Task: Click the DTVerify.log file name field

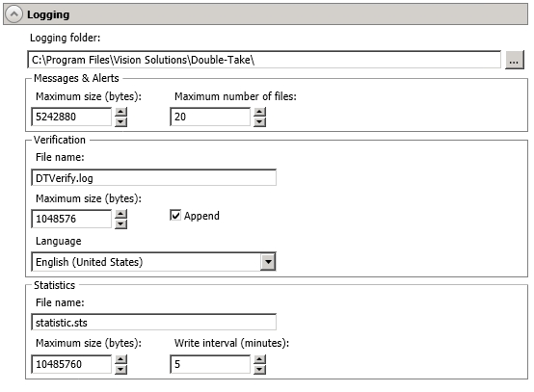Action: pyautogui.click(x=153, y=177)
